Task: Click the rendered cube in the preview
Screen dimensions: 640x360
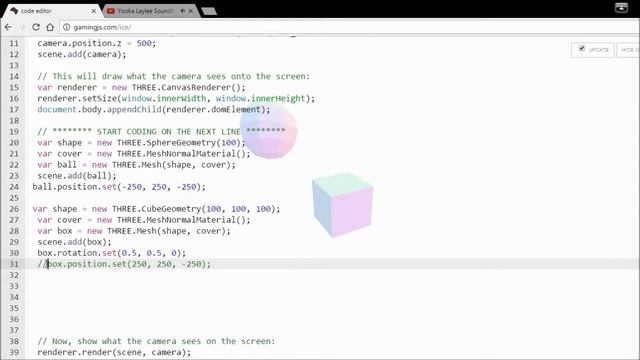Action: tap(342, 204)
